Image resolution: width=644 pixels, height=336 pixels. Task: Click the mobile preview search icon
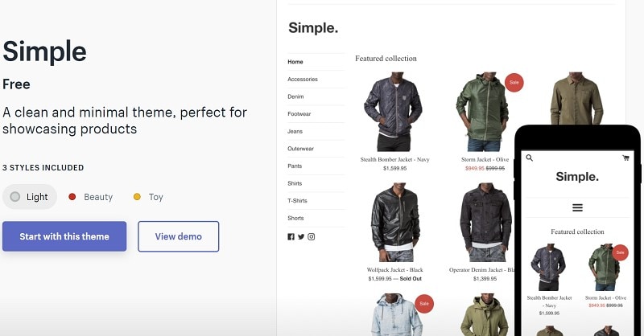pyautogui.click(x=529, y=158)
